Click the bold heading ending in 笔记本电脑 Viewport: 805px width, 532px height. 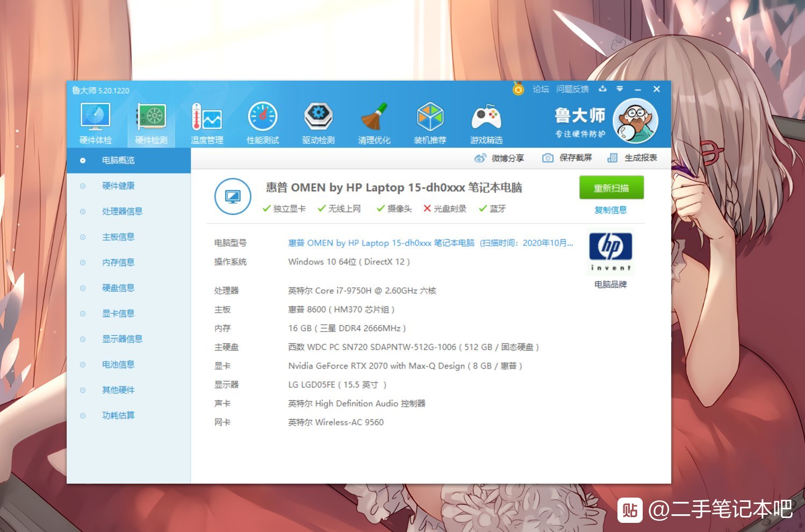394,188
